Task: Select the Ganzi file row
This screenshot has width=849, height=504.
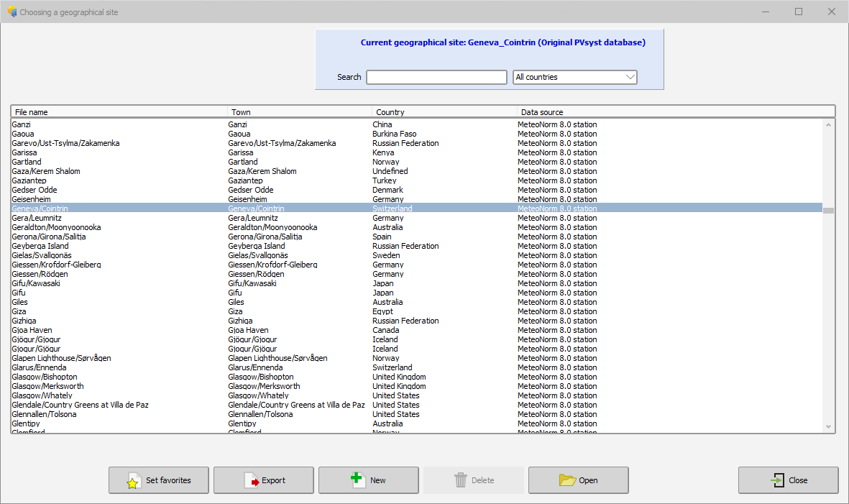Action: tap(417, 124)
